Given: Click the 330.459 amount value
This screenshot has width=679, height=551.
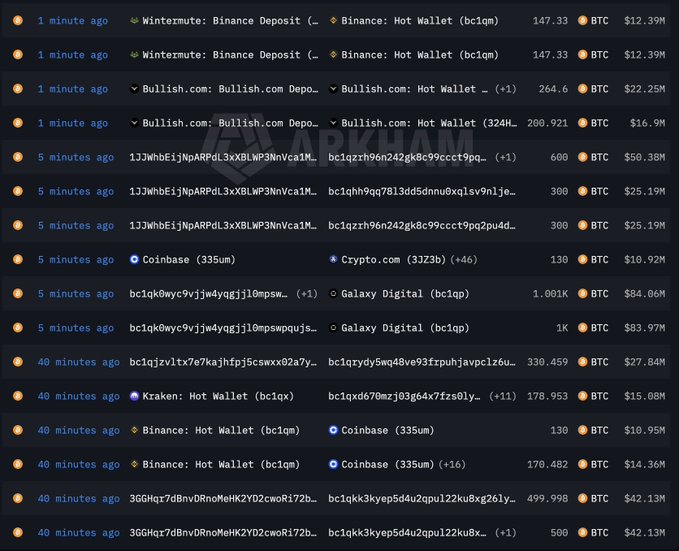Looking at the screenshot, I should pyautogui.click(x=547, y=362).
